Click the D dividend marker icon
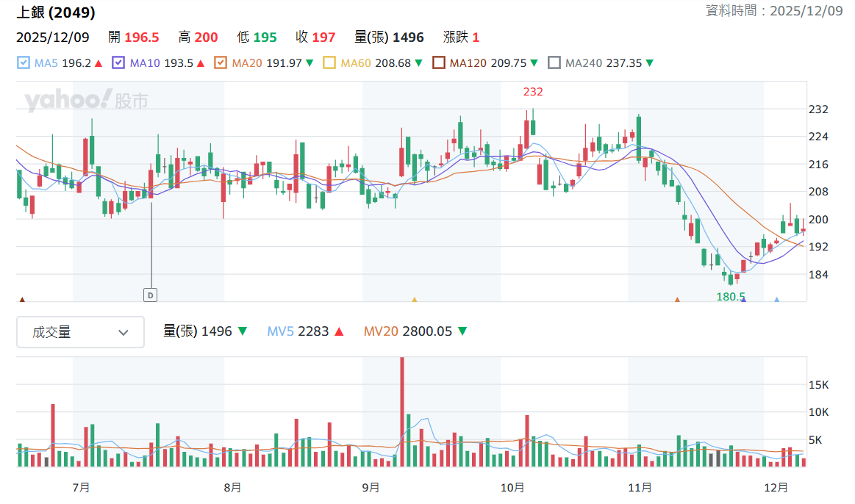Image resolution: width=855 pixels, height=504 pixels. click(x=150, y=295)
